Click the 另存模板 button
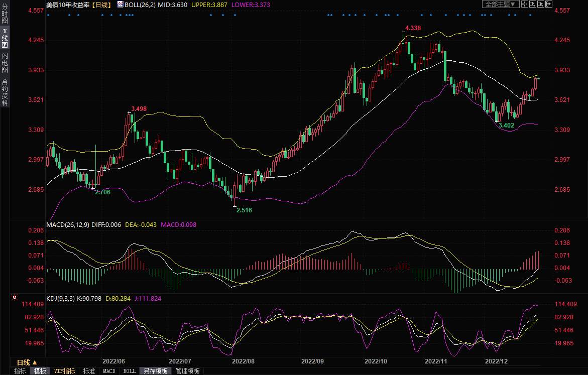 [x=155, y=371]
